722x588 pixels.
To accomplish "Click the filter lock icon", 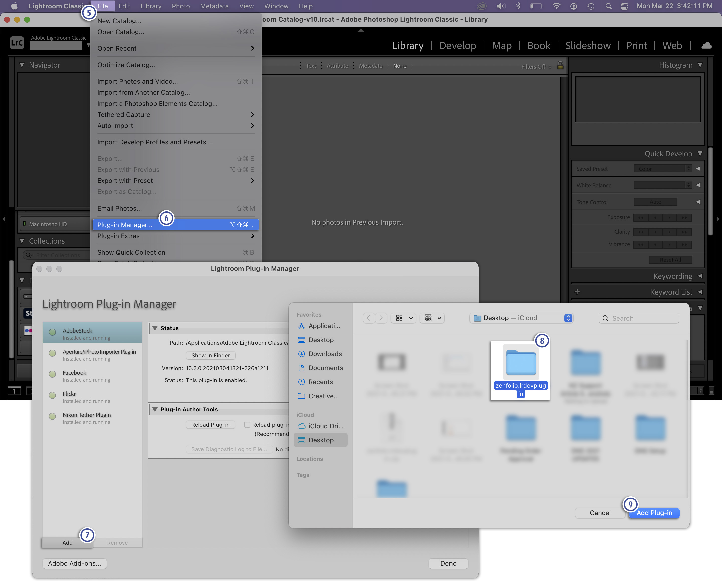I will [x=560, y=65].
